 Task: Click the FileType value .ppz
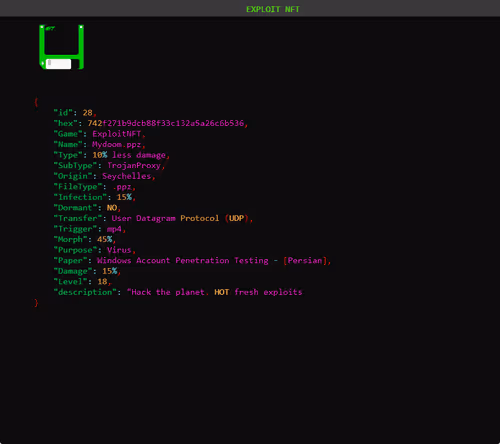[x=122, y=187]
